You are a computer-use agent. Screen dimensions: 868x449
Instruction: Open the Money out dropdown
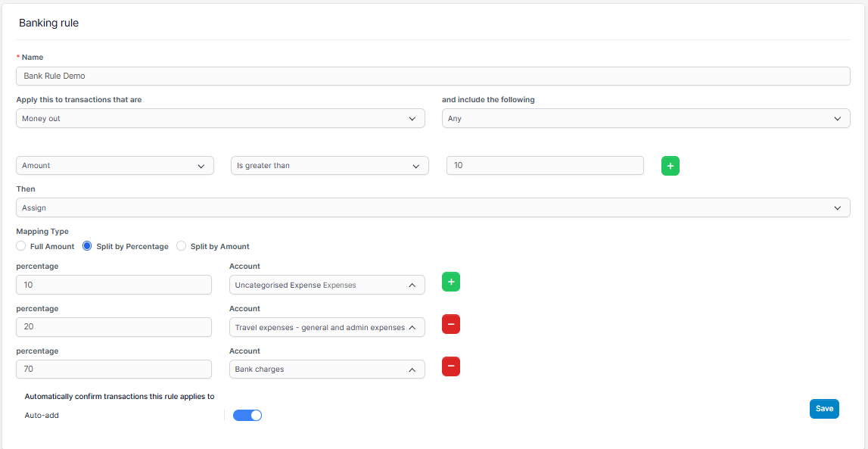tap(219, 118)
